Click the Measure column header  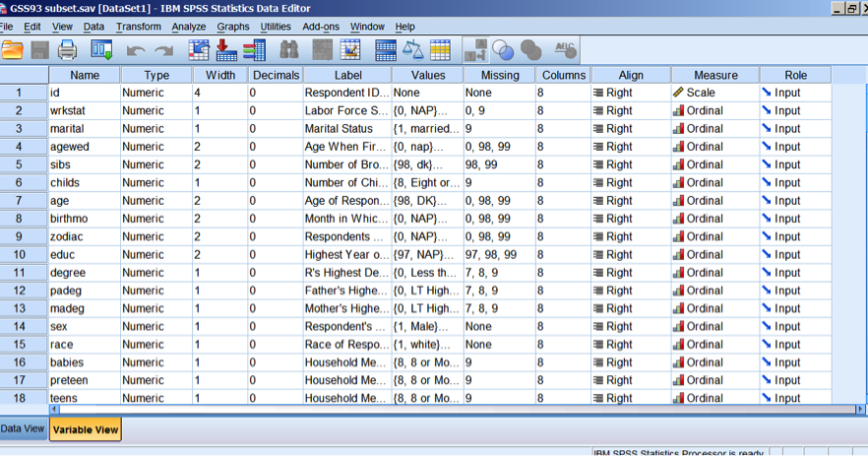pyautogui.click(x=715, y=76)
